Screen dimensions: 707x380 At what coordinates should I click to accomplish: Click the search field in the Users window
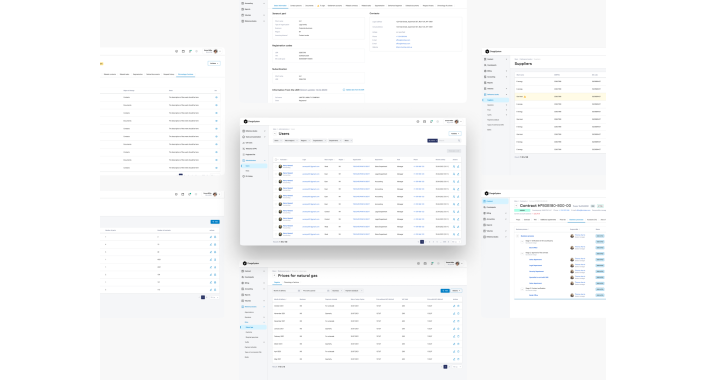click(x=450, y=141)
